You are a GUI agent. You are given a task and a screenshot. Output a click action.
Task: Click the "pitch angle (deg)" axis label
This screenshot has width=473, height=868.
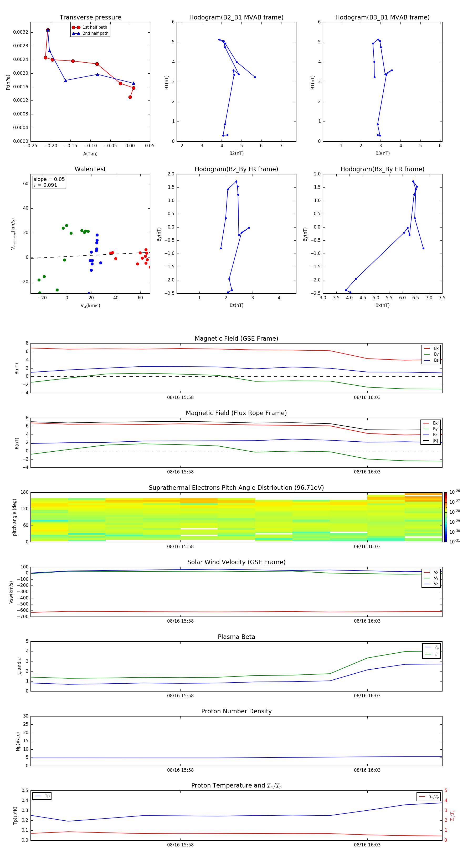pyautogui.click(x=14, y=517)
